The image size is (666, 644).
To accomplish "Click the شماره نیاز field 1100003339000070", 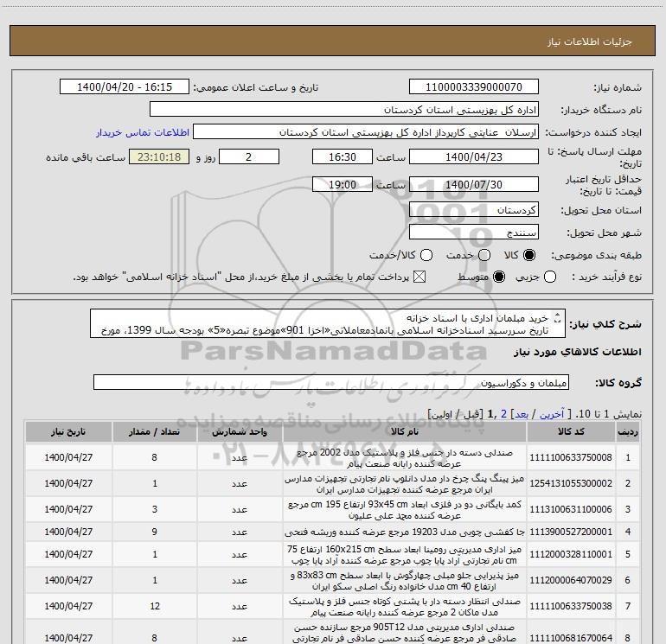I will point(474,86).
